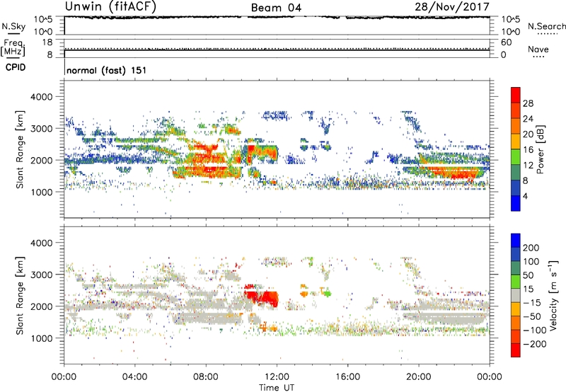Click "2000" tick on the velocity panel axis

point(41,306)
